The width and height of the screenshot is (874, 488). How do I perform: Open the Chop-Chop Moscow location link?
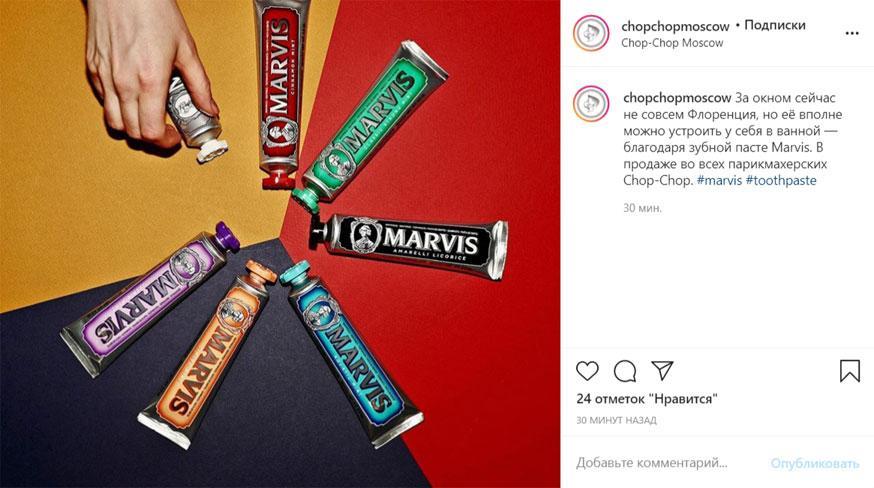[x=672, y=43]
